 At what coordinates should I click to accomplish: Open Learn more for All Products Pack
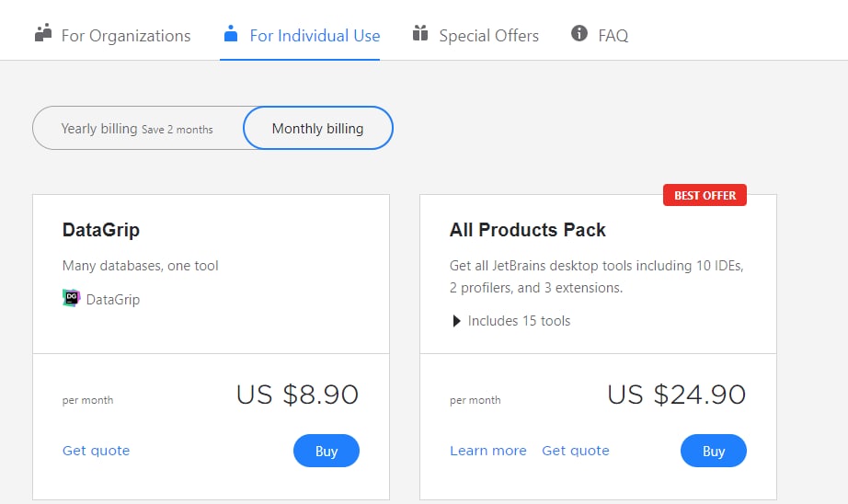coord(487,451)
